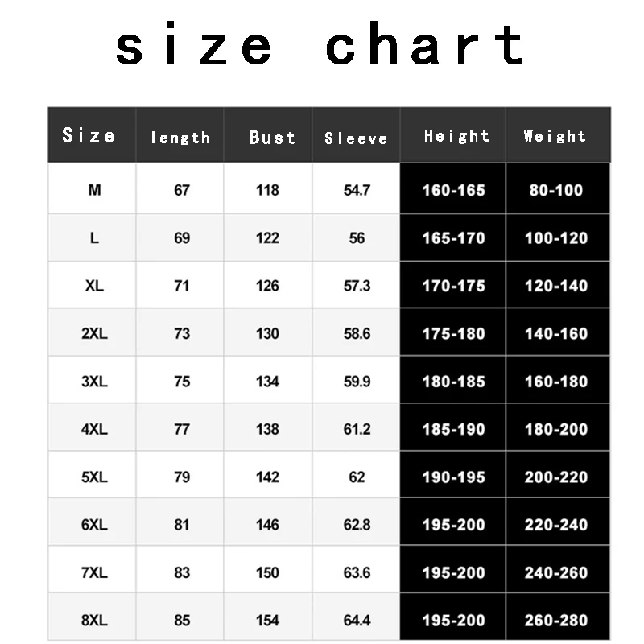
Task: Select the length value 75
Action: click(182, 382)
